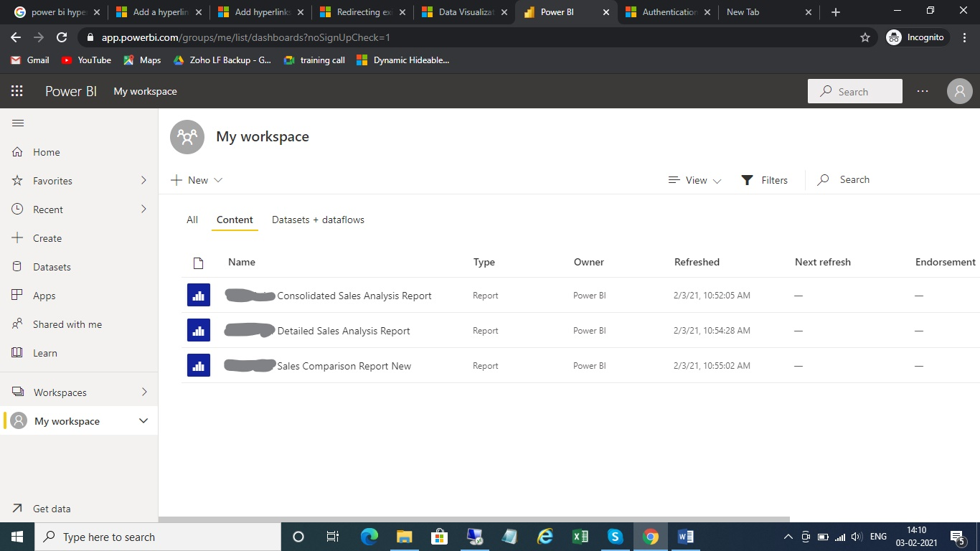This screenshot has width=980, height=551.
Task: Collapse the My workspace chevron in sidebar
Action: [143, 421]
